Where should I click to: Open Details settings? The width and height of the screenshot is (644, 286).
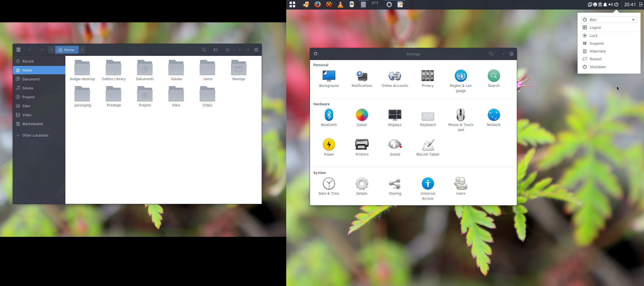pyautogui.click(x=362, y=186)
